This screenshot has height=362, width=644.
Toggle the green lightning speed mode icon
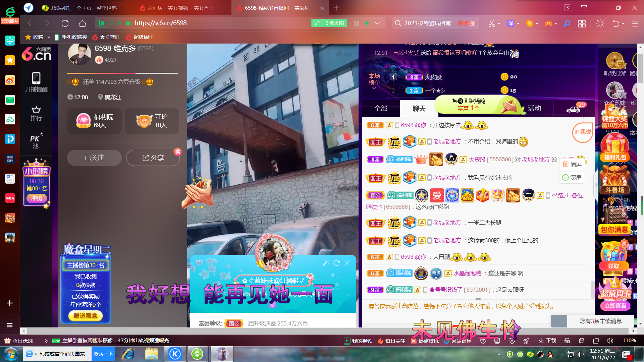click(367, 23)
